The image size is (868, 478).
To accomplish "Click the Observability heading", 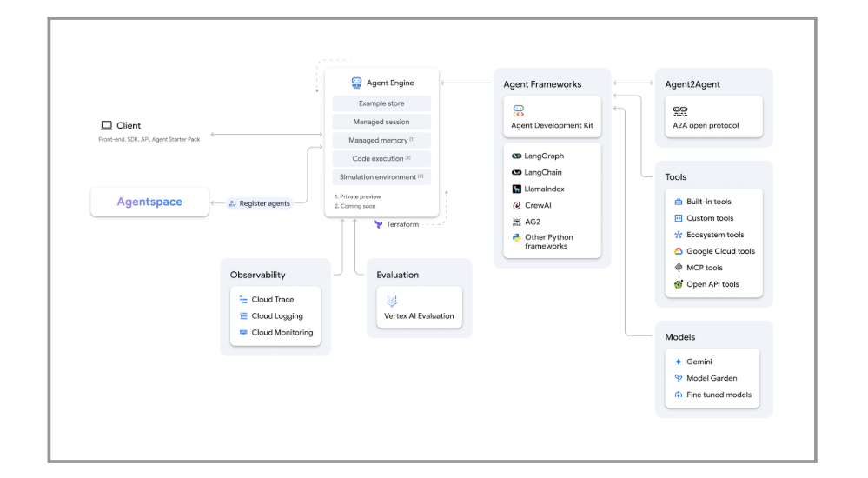I will coord(258,275).
